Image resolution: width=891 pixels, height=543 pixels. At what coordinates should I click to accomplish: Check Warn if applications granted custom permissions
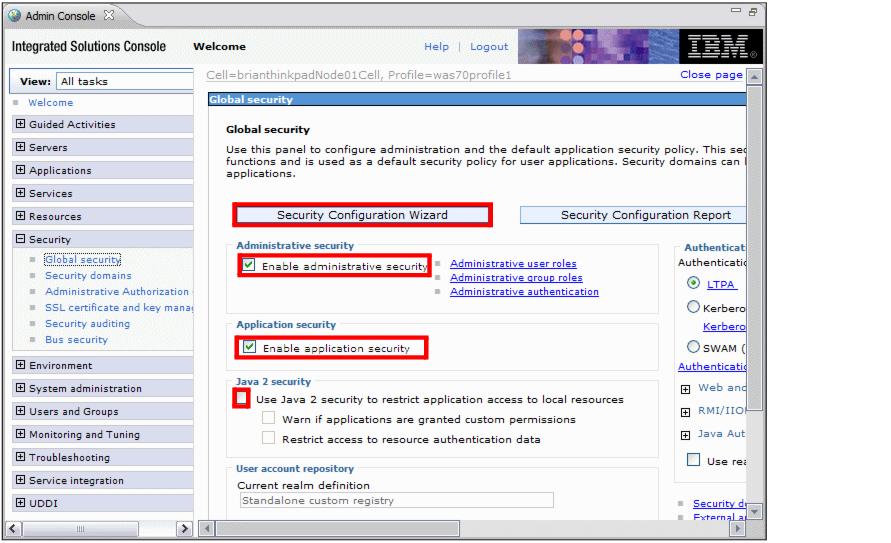point(268,418)
